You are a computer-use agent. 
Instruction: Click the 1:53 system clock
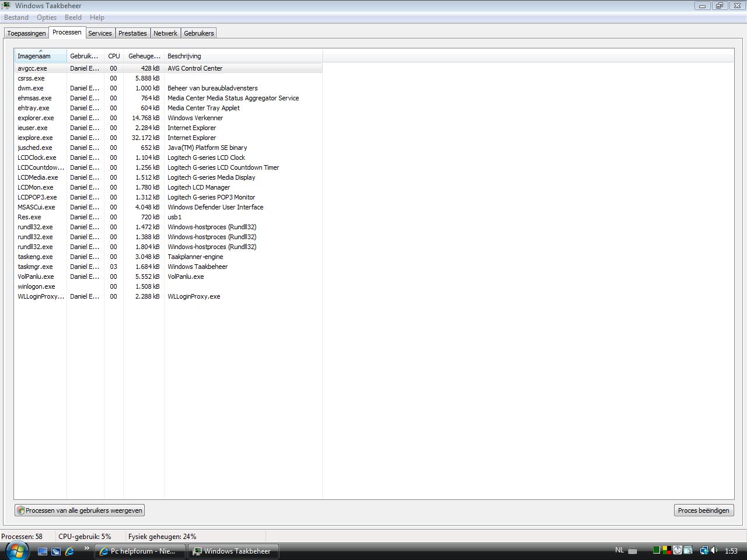(731, 551)
